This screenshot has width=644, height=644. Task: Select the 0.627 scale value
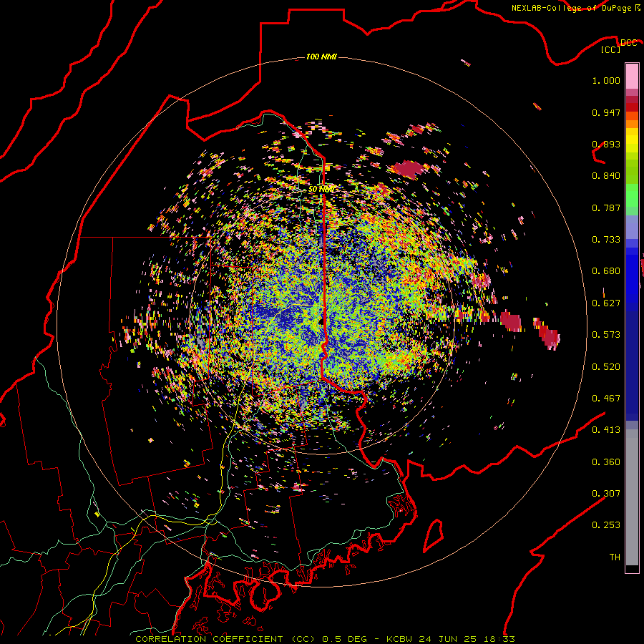606,303
